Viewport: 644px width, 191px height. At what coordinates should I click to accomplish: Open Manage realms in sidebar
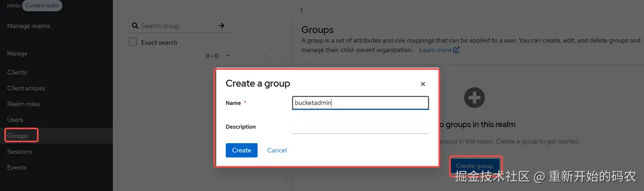tap(29, 26)
